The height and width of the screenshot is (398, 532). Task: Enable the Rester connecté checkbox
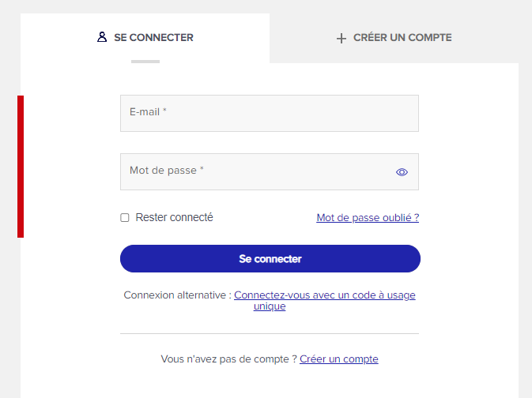pyautogui.click(x=125, y=218)
